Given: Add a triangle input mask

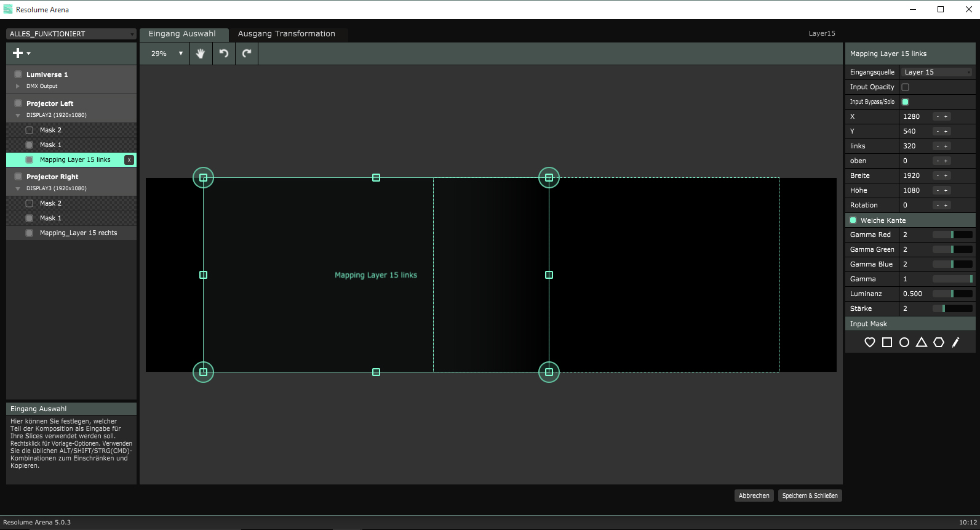Looking at the screenshot, I should [921, 342].
